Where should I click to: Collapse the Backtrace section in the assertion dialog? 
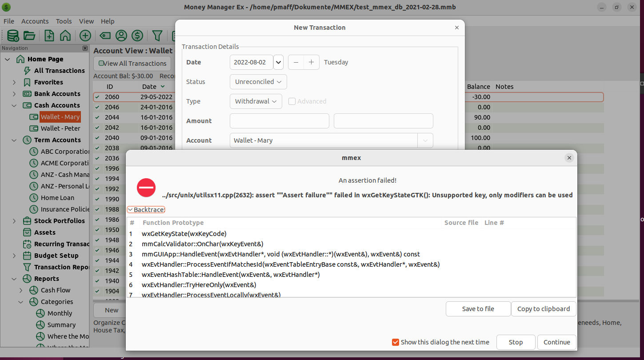click(146, 209)
